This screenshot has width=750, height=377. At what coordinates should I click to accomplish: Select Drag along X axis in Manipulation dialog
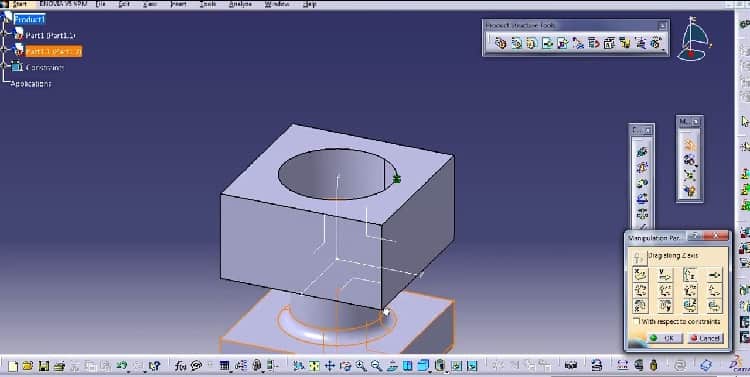point(640,275)
